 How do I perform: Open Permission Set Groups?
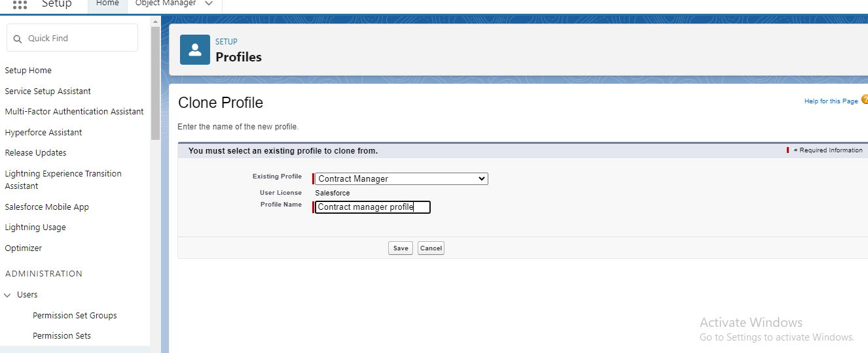click(75, 316)
